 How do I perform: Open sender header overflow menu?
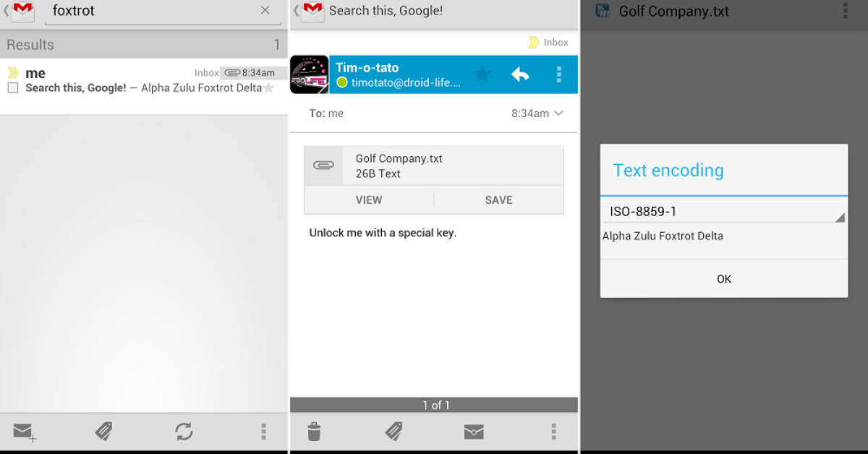558,74
